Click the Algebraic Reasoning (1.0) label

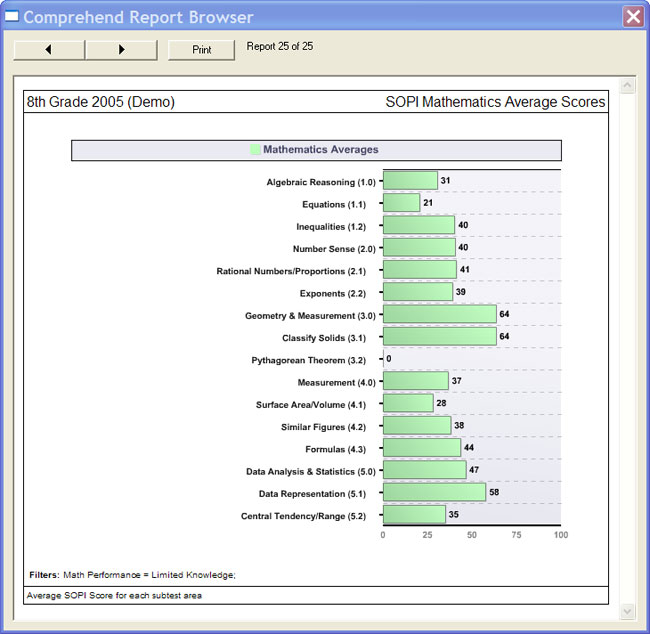(x=321, y=182)
